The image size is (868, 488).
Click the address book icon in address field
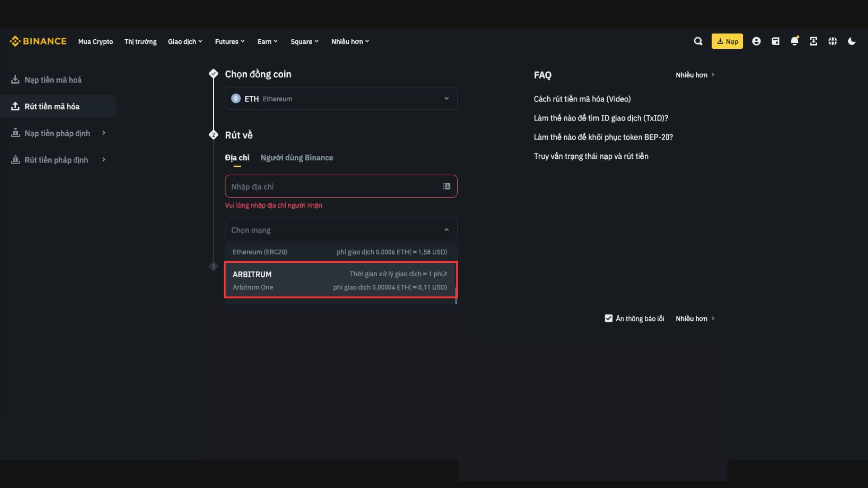(446, 186)
